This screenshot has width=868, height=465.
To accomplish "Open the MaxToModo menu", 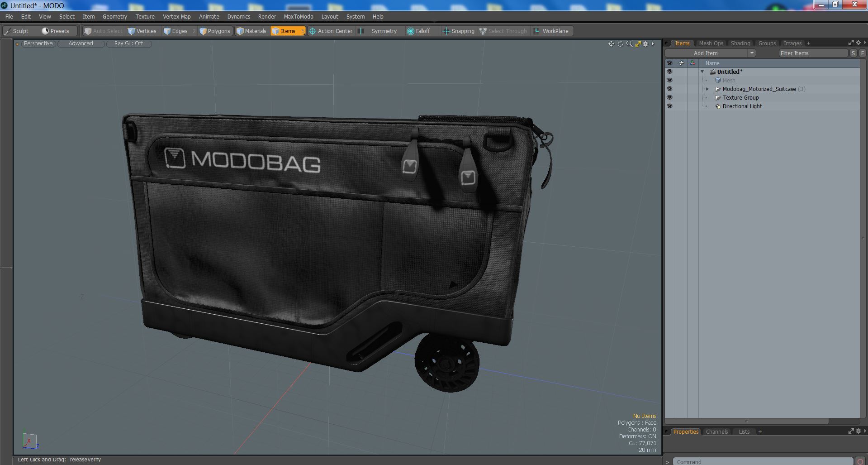I will [299, 16].
